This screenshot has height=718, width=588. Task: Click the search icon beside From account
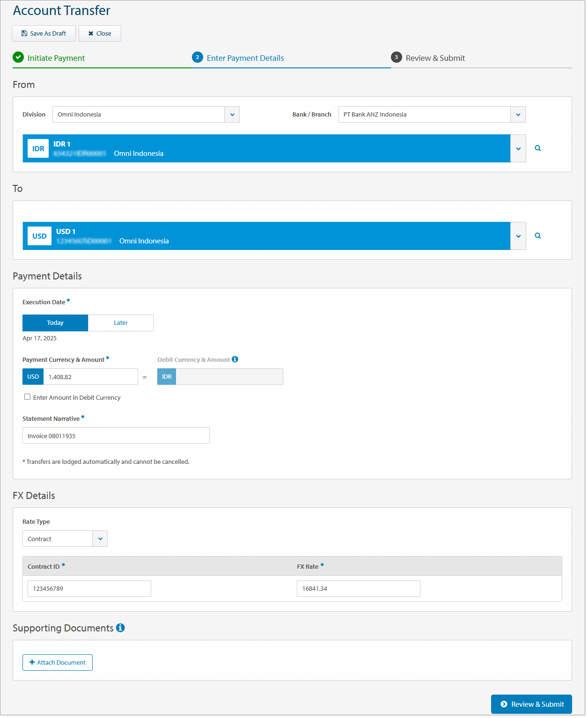[x=537, y=148]
